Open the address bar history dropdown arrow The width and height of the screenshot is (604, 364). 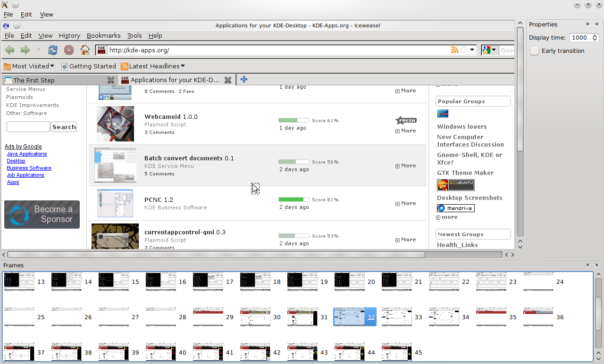coord(472,50)
